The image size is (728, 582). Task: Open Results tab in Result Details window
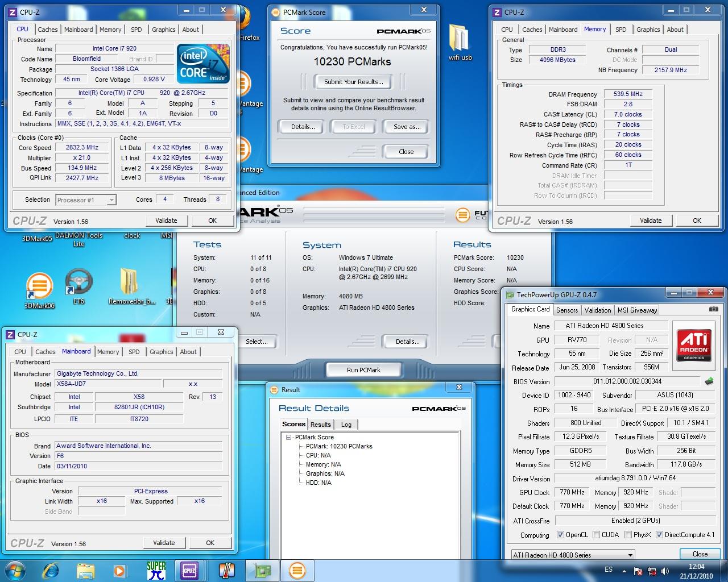point(320,425)
